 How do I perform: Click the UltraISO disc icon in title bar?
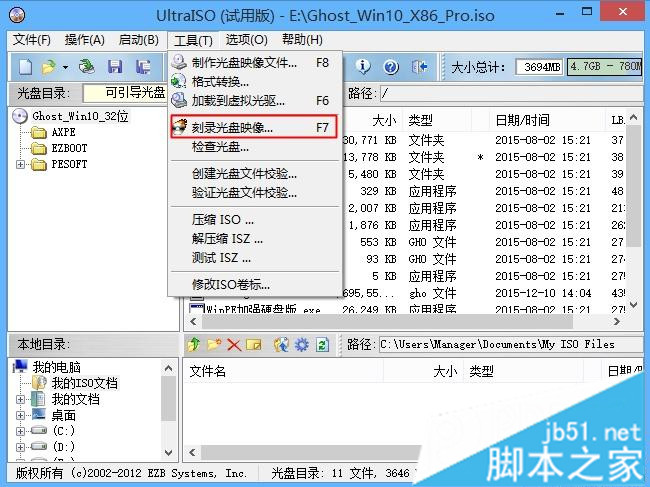click(17, 15)
